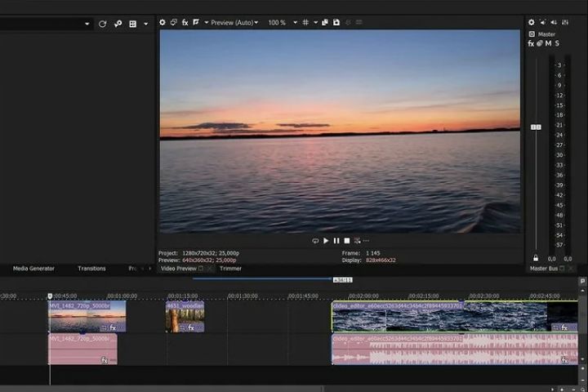Pause the video preview

coord(336,241)
